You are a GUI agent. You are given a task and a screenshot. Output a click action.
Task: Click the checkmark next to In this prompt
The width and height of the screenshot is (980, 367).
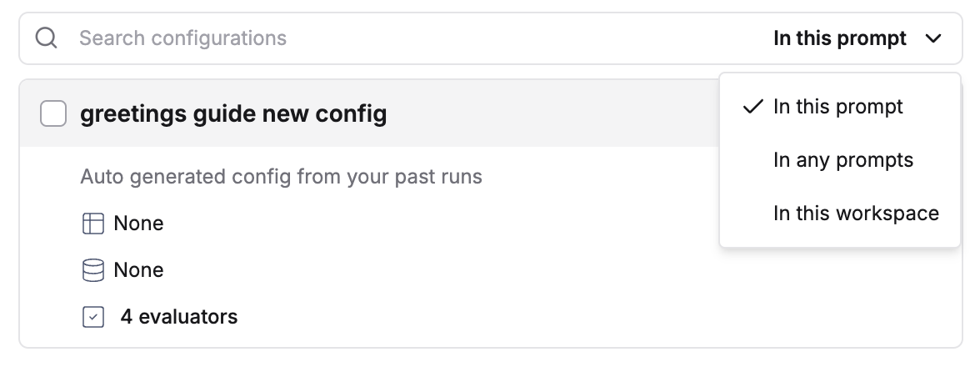tap(753, 107)
